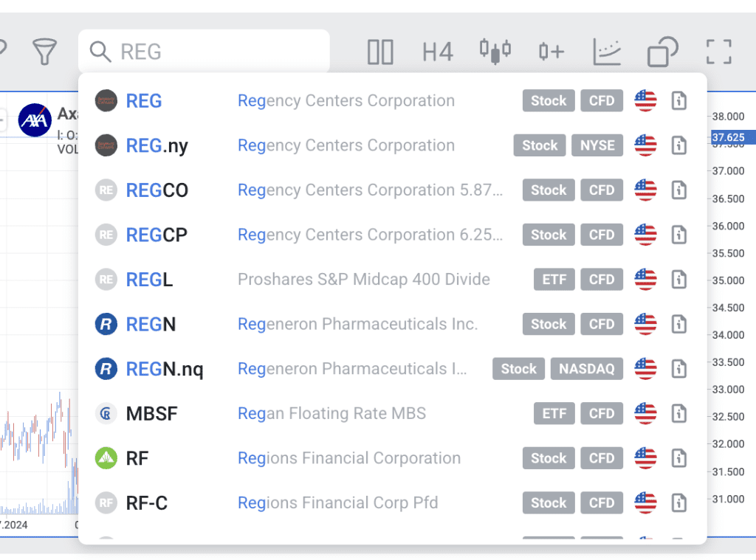Open info document icon for RF row
The image size is (756, 560).
pos(679,458)
